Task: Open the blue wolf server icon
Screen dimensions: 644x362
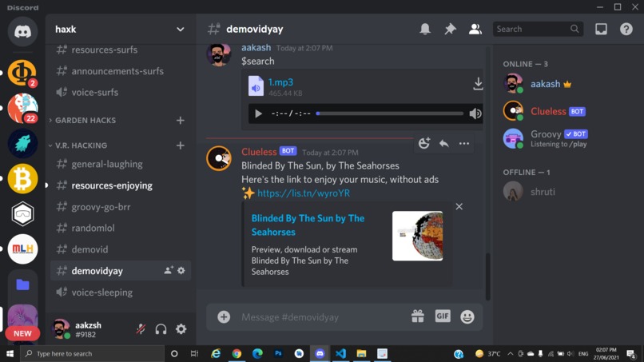Action: tap(22, 143)
